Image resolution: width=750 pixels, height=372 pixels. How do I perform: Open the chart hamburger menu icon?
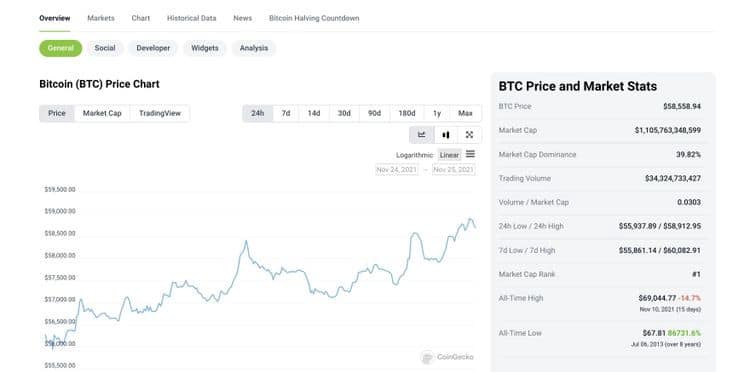point(470,154)
